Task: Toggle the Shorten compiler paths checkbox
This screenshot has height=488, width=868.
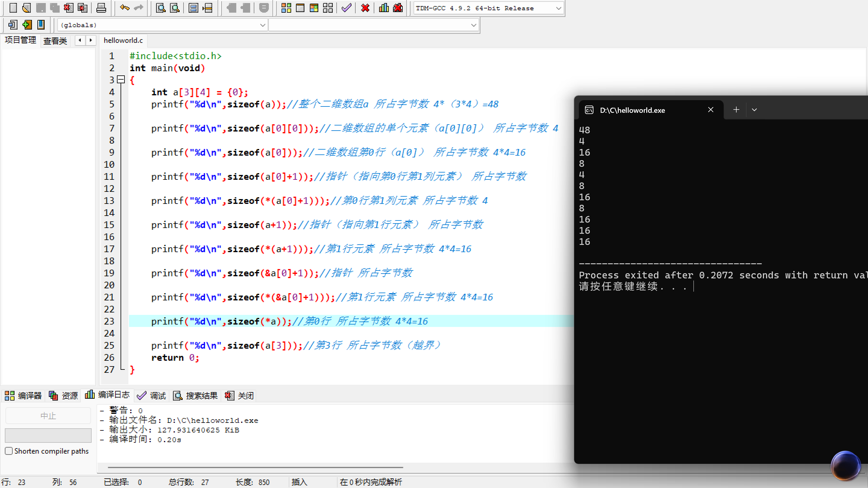Action: (x=9, y=451)
